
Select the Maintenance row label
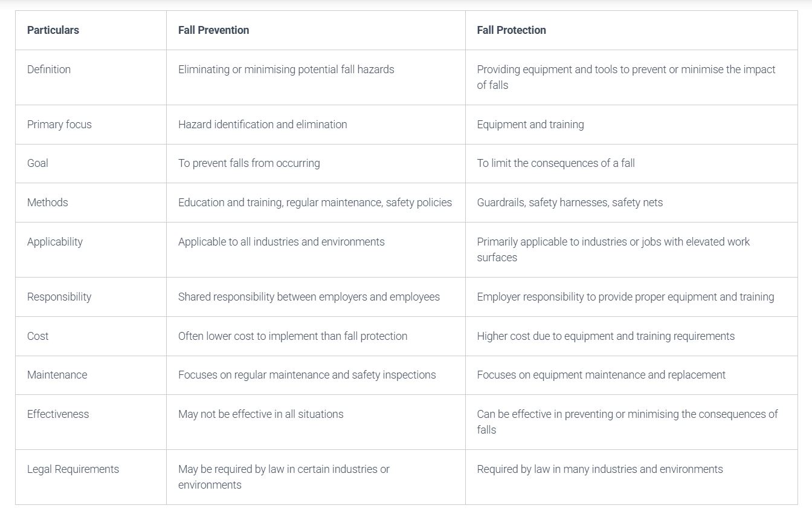pyautogui.click(x=57, y=375)
